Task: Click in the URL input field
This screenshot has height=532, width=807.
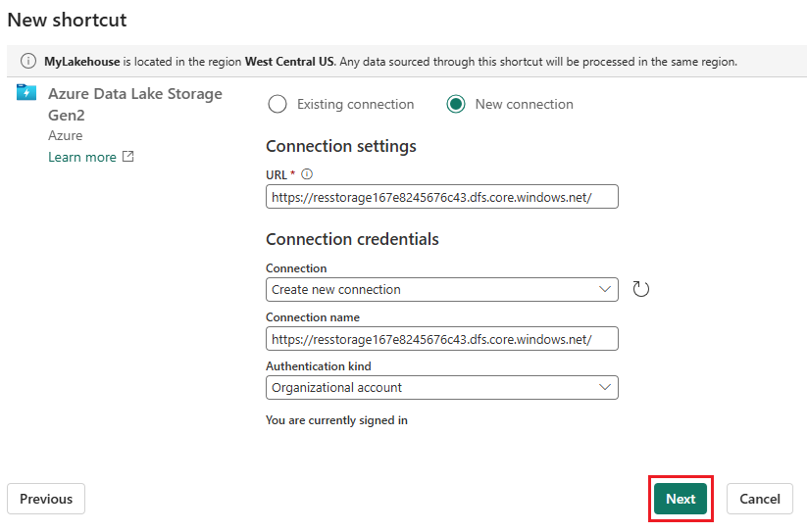Action: [x=442, y=197]
